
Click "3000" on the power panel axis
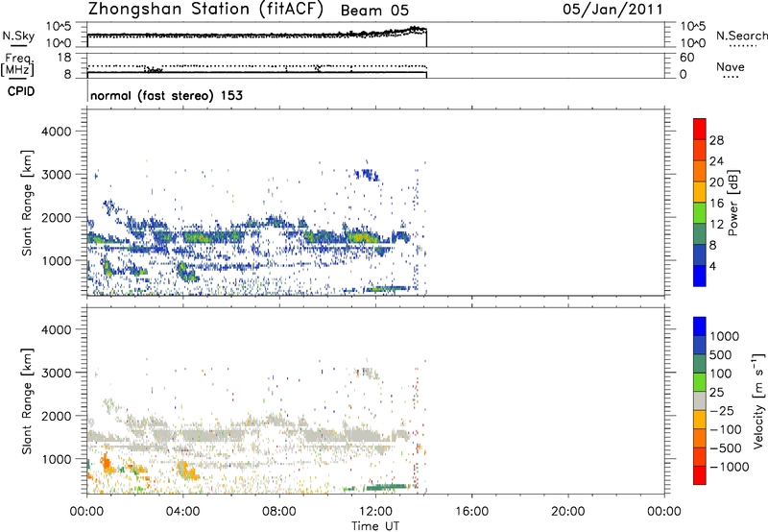click(57, 175)
